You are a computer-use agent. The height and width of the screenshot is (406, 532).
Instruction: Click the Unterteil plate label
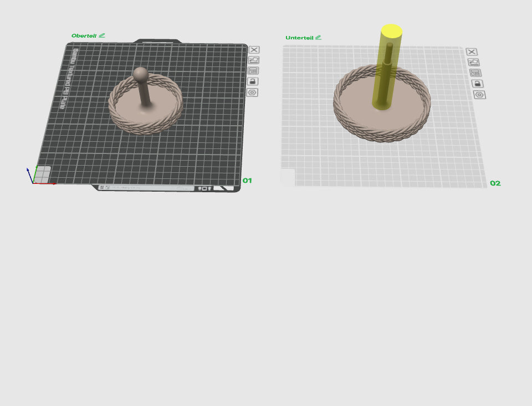point(299,38)
